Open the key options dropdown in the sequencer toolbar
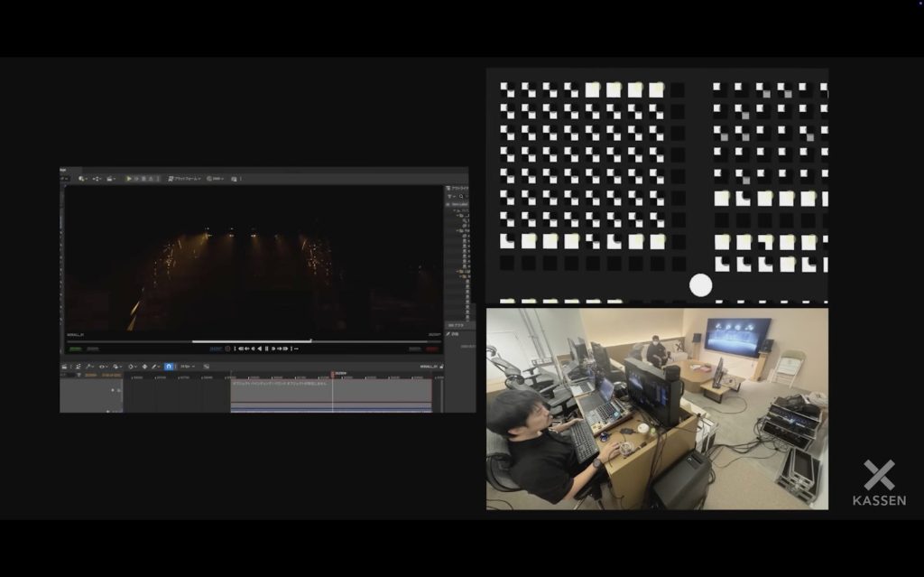Screen dimensions: 924x577 click(x=132, y=367)
